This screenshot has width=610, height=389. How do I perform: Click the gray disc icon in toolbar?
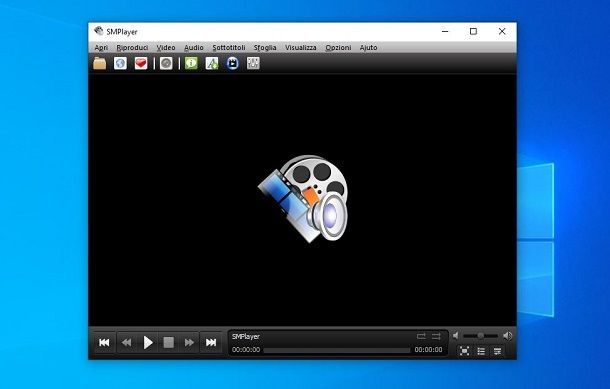click(166, 63)
